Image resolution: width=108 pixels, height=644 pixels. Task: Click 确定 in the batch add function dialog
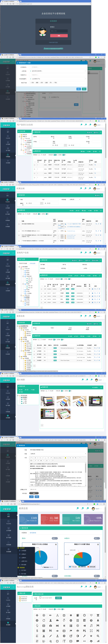[x=79, y=89]
